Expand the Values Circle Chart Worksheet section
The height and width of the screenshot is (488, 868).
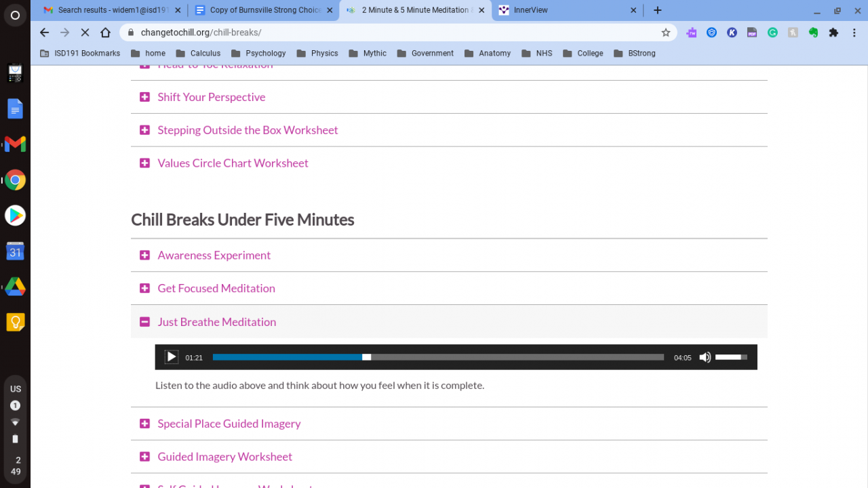point(144,163)
